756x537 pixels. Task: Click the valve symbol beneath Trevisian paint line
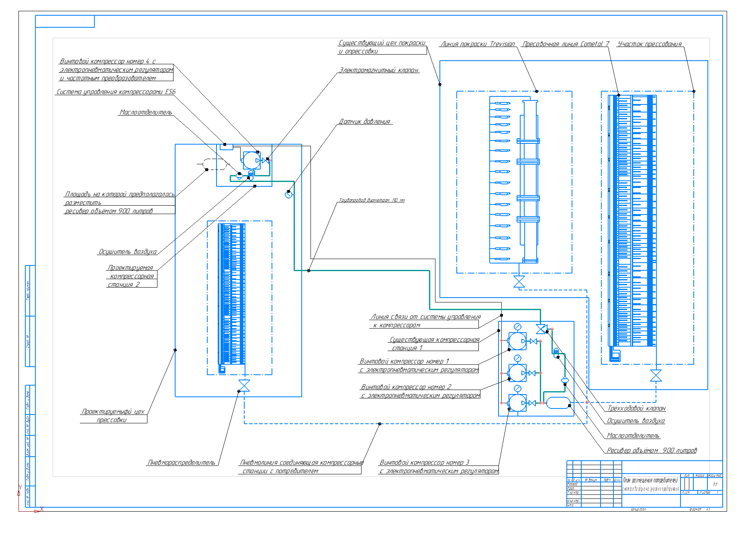click(x=519, y=282)
